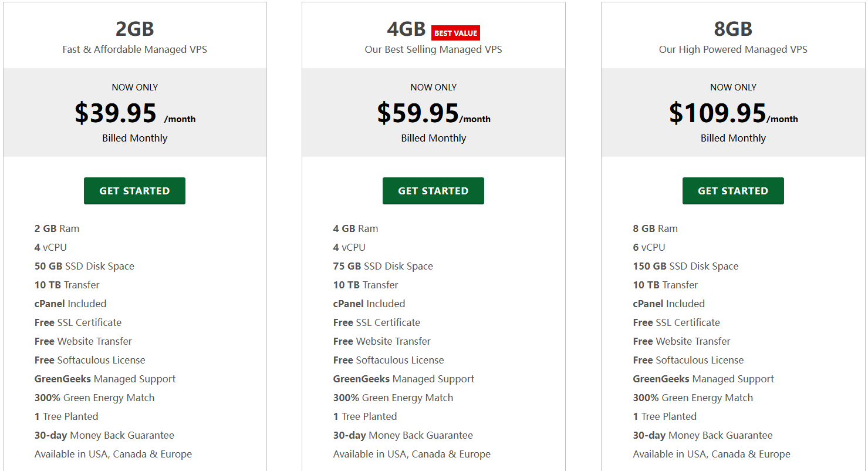Click GET STARTED under the 2GB plan
Viewport: 868px width, 471px height.
pyautogui.click(x=134, y=191)
